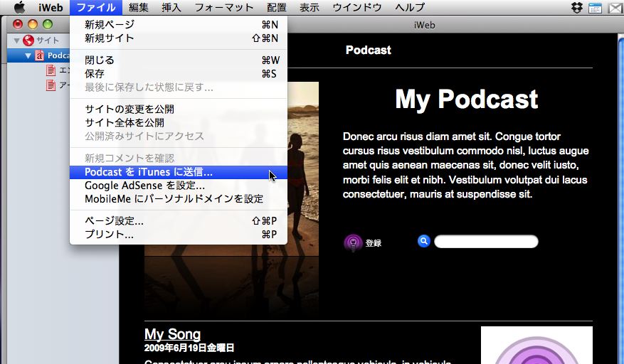
Task: Click the Podcast page icon in sidebar
Action: 39,55
